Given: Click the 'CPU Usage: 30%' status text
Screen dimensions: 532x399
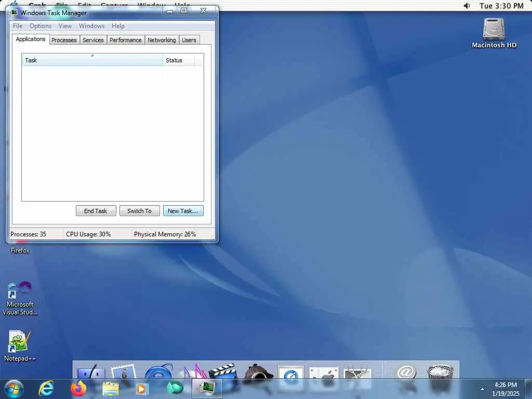Looking at the screenshot, I should [x=88, y=234].
